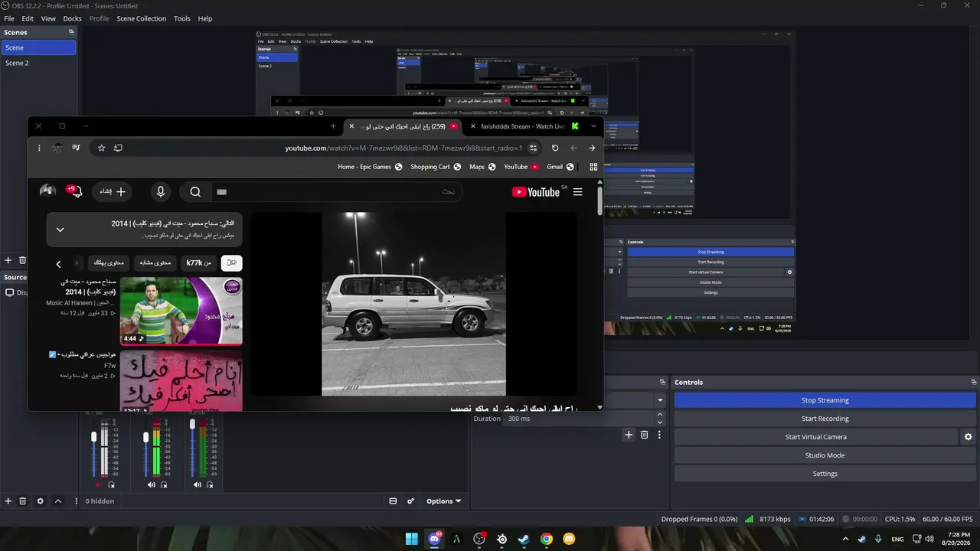980x551 pixels.
Task: Toggle monitoring headphone on the 0.0 dB channel
Action: (x=210, y=484)
